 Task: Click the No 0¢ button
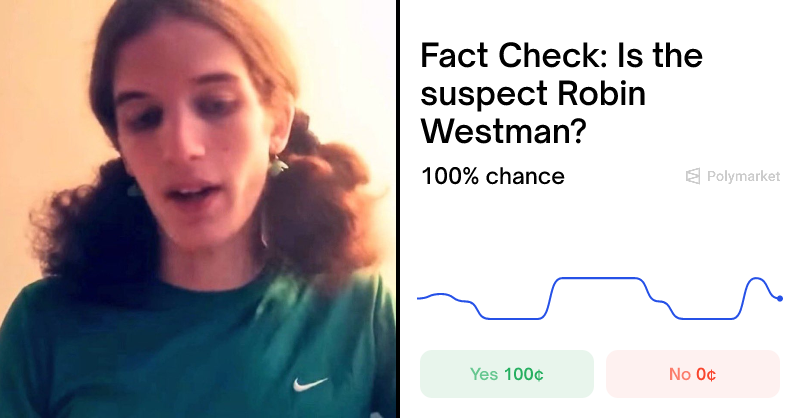(x=693, y=374)
